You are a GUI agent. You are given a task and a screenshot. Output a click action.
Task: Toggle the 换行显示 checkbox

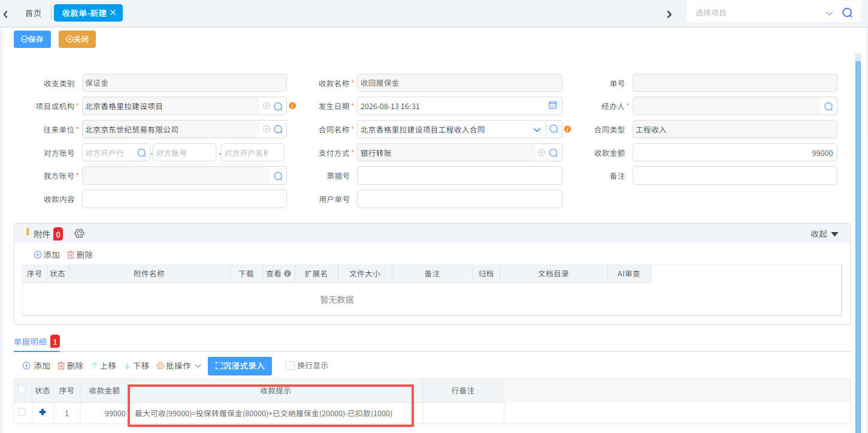point(291,365)
